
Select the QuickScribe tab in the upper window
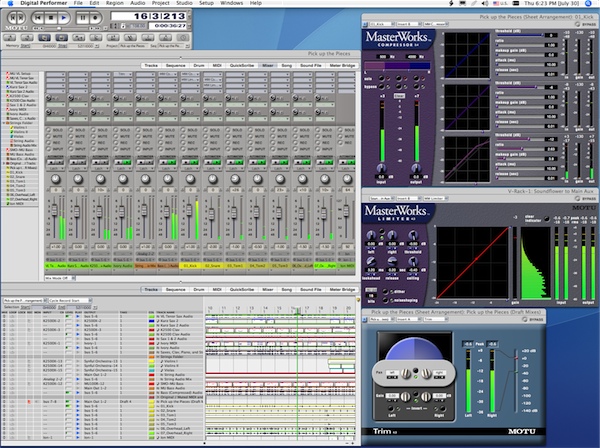click(242, 65)
